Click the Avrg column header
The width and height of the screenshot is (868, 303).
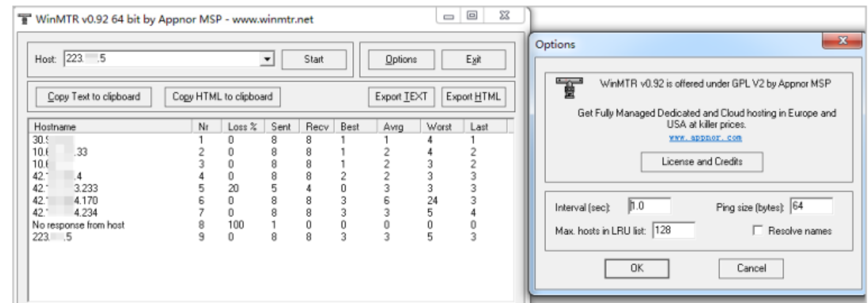tap(399, 127)
